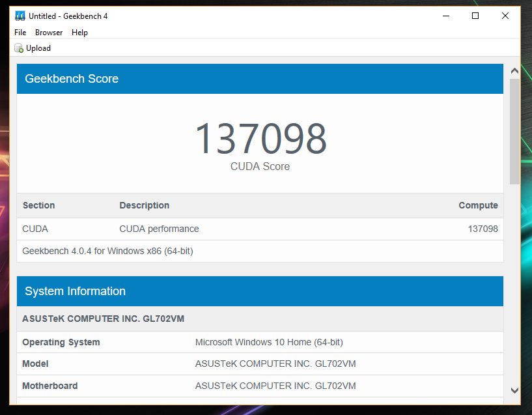
Task: Open the File menu
Action: (x=20, y=33)
